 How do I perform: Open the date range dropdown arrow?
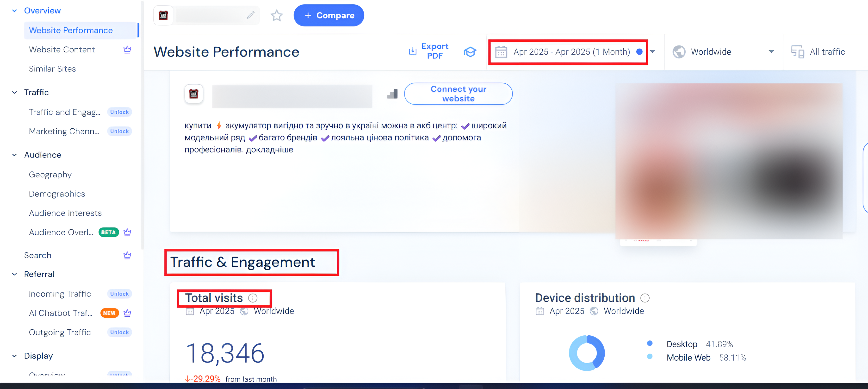652,52
